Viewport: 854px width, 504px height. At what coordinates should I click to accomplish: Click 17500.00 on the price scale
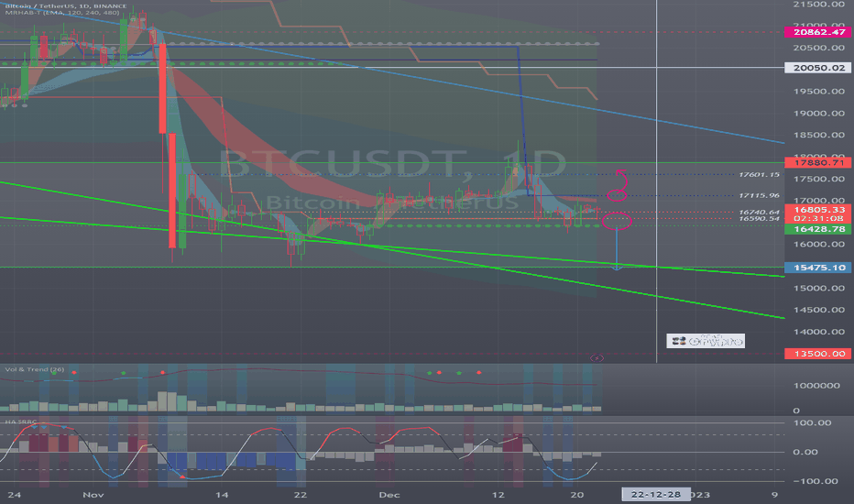(x=818, y=180)
